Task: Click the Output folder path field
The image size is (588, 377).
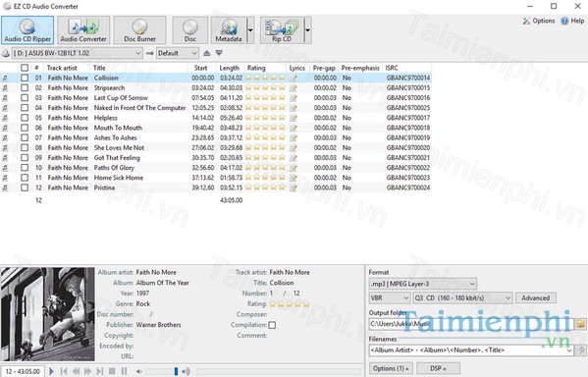Action: pos(471,324)
